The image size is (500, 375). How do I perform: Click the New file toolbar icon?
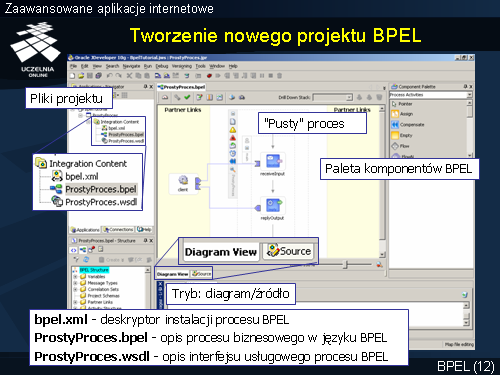[x=73, y=76]
